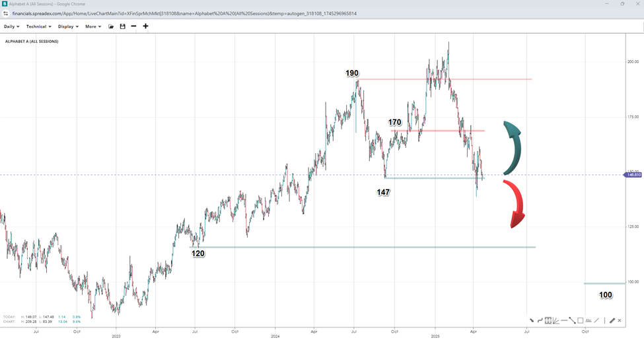Zoom in with the plus icon
This screenshot has width=644, height=344.
pyautogui.click(x=145, y=26)
